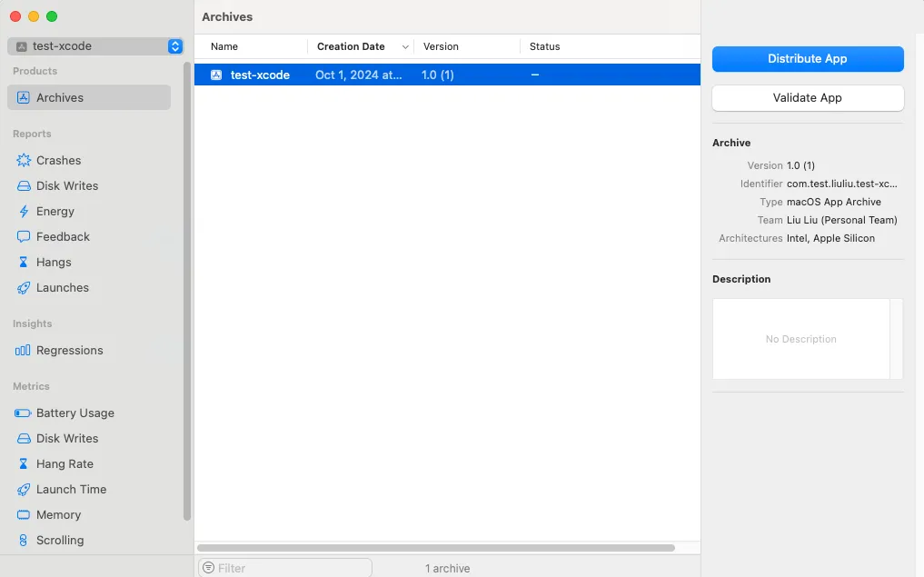
Task: Switch to the Archives section
Action: [60, 97]
